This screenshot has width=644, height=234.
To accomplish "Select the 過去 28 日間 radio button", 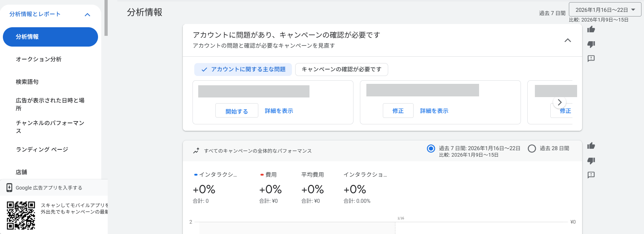I will coord(532,148).
